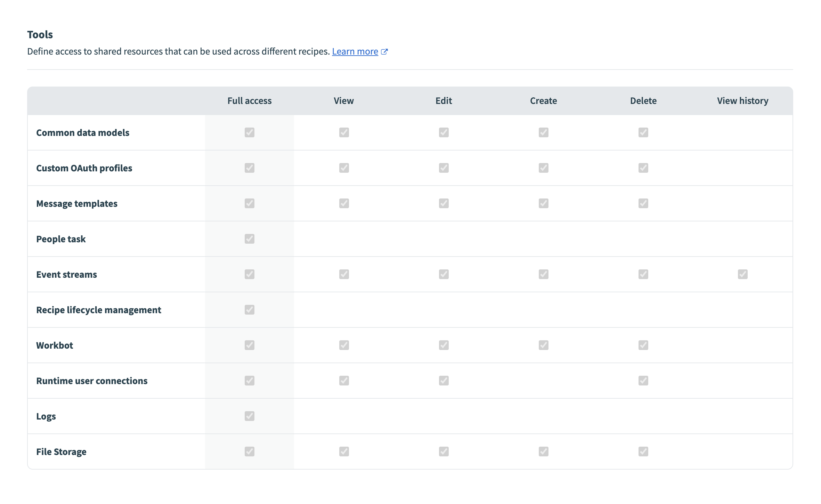Toggle Delete checkbox for Event streams

point(643,274)
